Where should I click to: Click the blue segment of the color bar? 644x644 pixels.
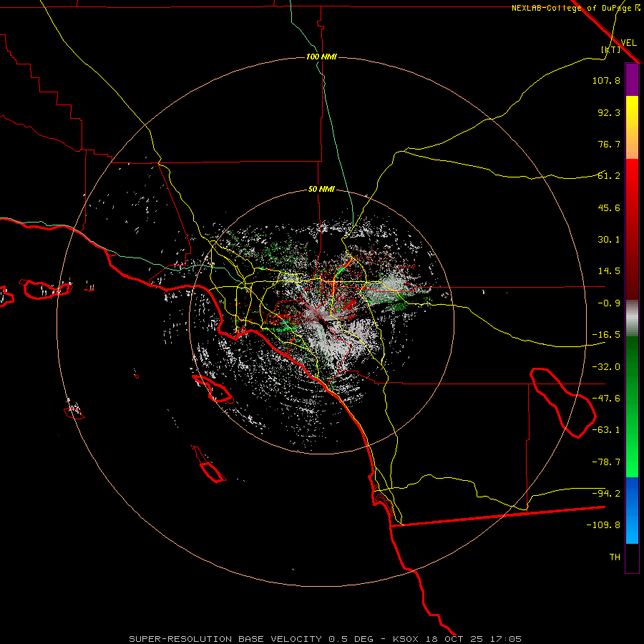[x=632, y=510]
